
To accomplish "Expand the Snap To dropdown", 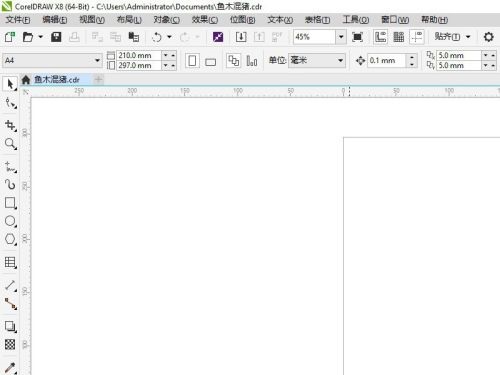I will click(x=468, y=37).
